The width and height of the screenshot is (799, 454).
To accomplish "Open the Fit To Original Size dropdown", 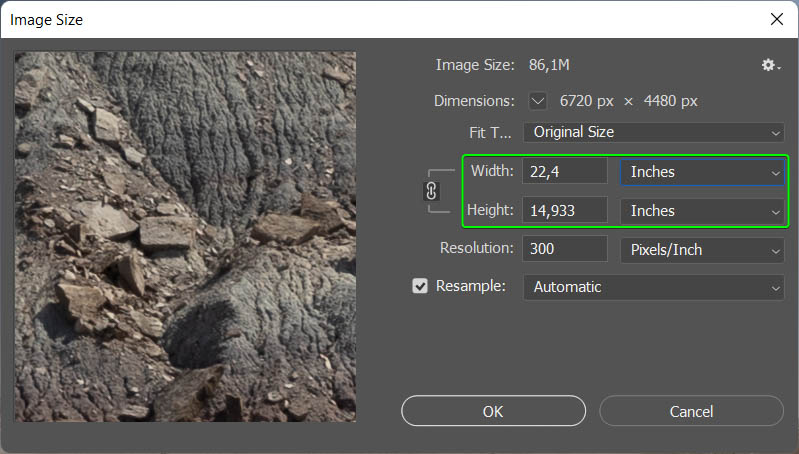I will click(653, 132).
